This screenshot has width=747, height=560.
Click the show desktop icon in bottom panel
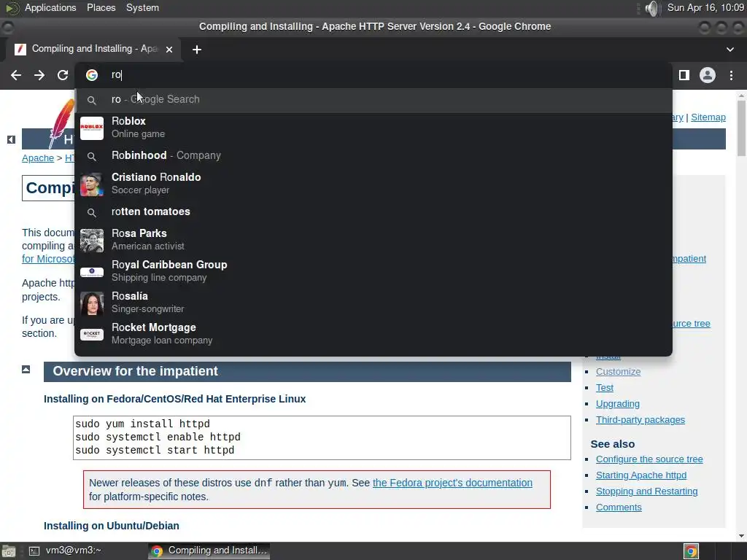(x=9, y=551)
